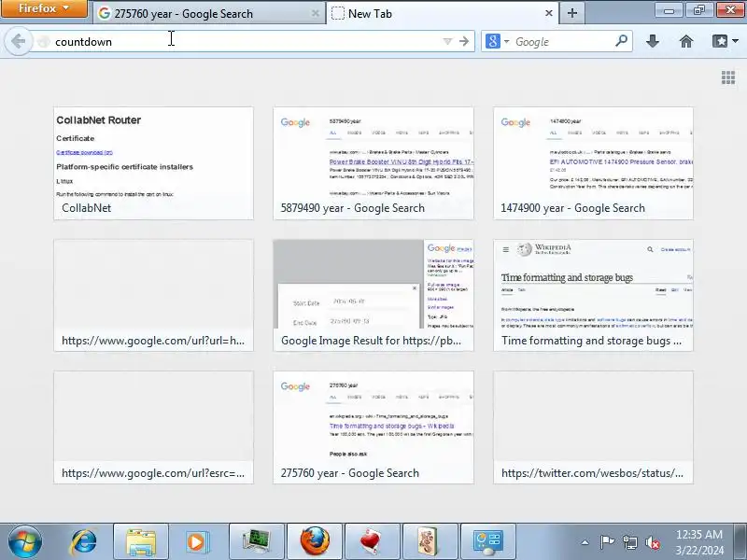Open a new tab with plus button
Image resolution: width=747 pixels, height=560 pixels.
(572, 13)
